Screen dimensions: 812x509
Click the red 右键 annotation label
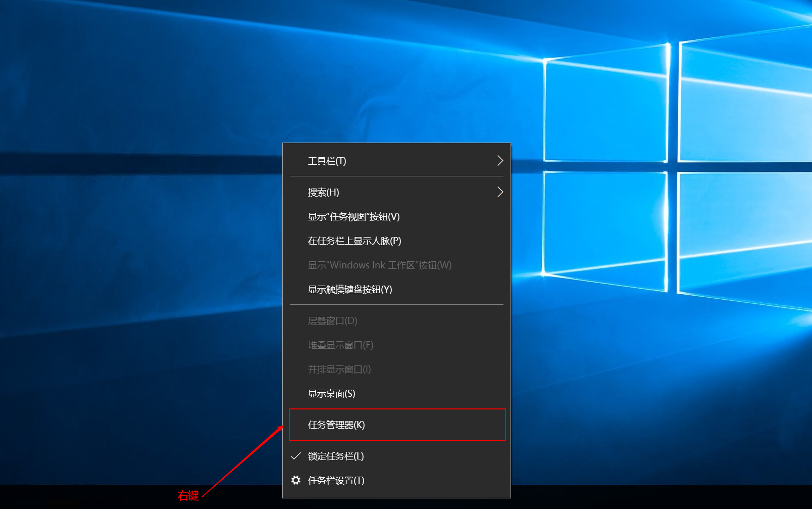(188, 496)
